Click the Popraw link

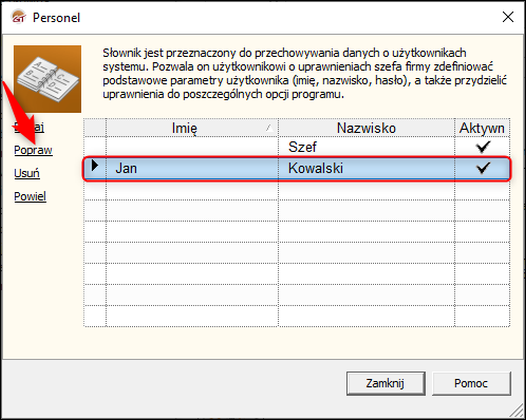[33, 150]
